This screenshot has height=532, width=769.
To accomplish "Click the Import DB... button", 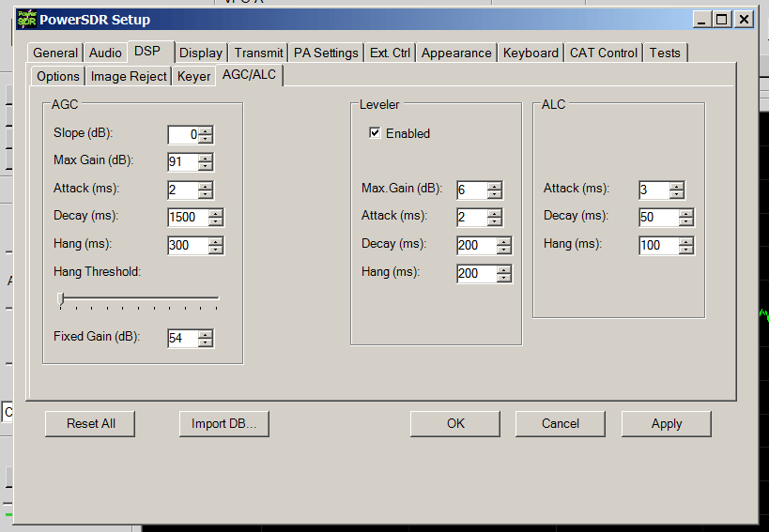I will click(224, 423).
